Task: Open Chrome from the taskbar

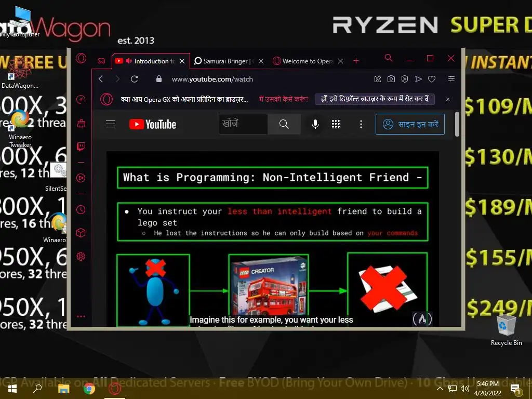Action: tap(89, 389)
